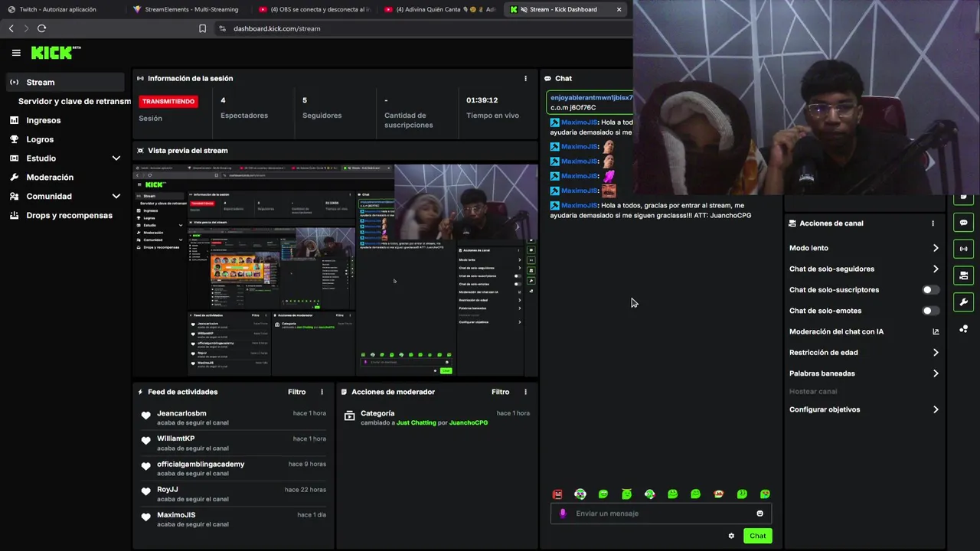Image resolution: width=980 pixels, height=551 pixels.
Task: Click the three-dots cluster icon in right sidebar
Action: (963, 329)
